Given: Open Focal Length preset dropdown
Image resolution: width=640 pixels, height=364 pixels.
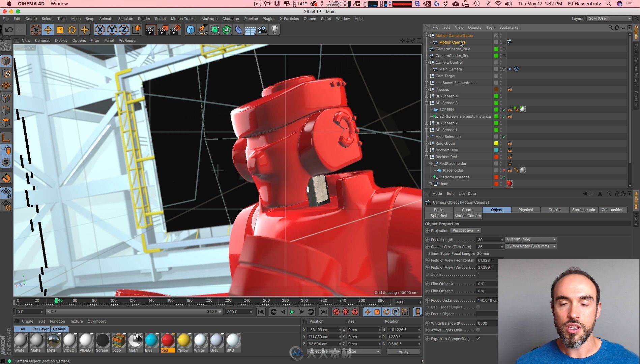Looking at the screenshot, I should tap(531, 239).
